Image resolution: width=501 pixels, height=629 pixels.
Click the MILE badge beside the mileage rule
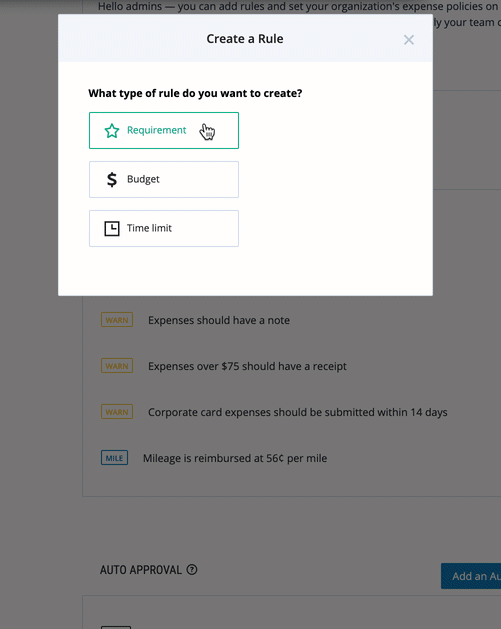[x=114, y=458]
